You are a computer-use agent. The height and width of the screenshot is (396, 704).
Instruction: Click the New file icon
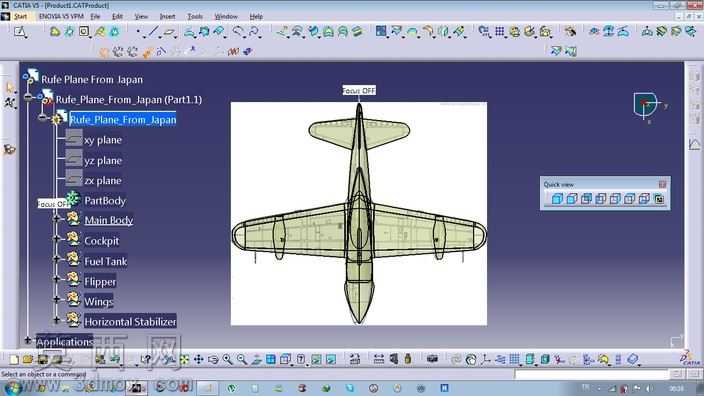tap(14, 359)
